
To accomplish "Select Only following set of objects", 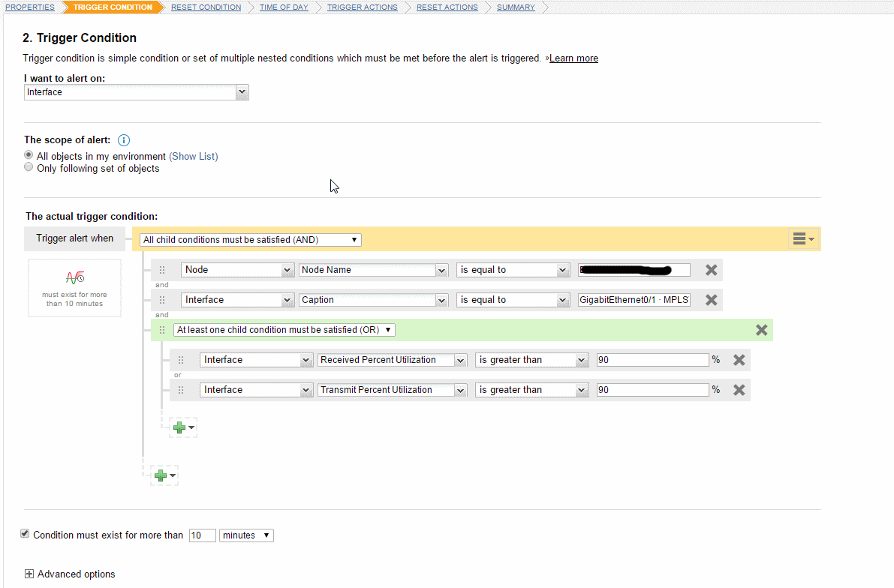I will (29, 167).
